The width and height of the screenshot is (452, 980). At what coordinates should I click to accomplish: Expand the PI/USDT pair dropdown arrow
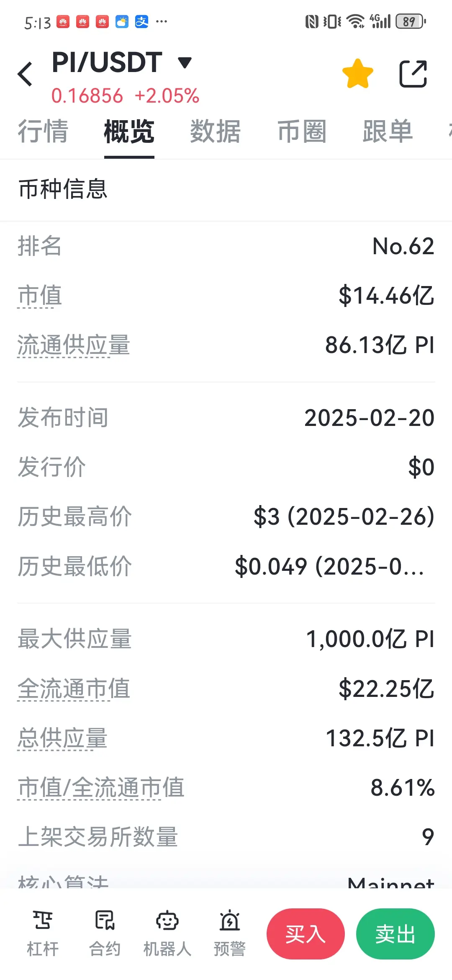[185, 63]
